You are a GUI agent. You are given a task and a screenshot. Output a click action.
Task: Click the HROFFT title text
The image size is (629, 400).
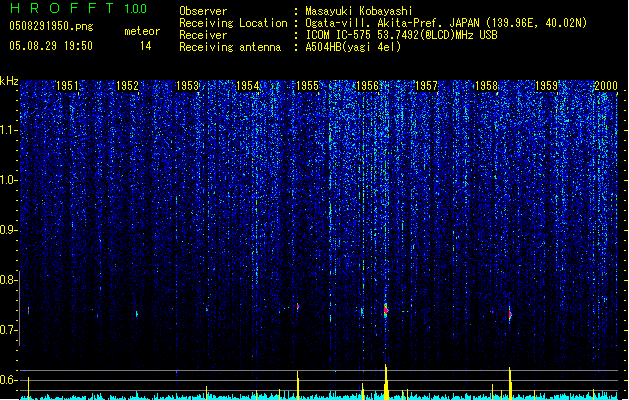click(x=62, y=8)
